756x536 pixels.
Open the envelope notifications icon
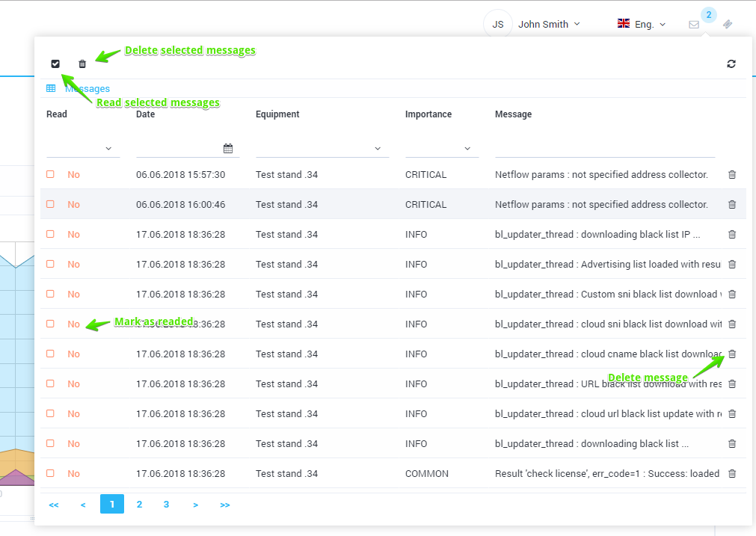[x=694, y=25]
